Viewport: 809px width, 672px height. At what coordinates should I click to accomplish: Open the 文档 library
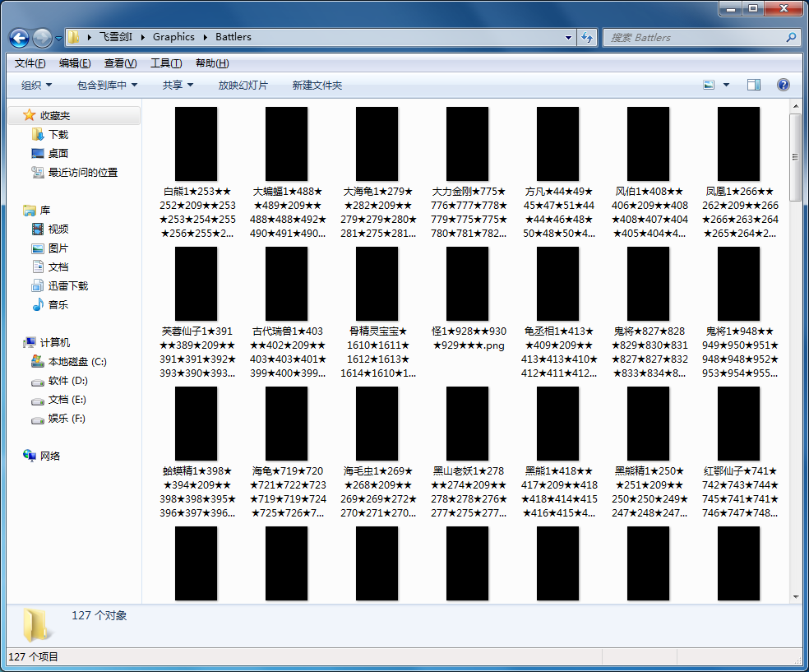pos(58,266)
